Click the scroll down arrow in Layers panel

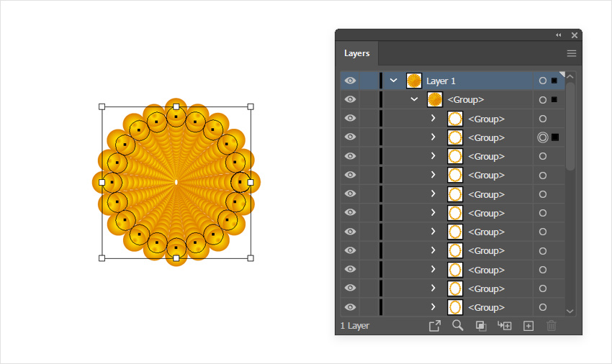(x=570, y=311)
